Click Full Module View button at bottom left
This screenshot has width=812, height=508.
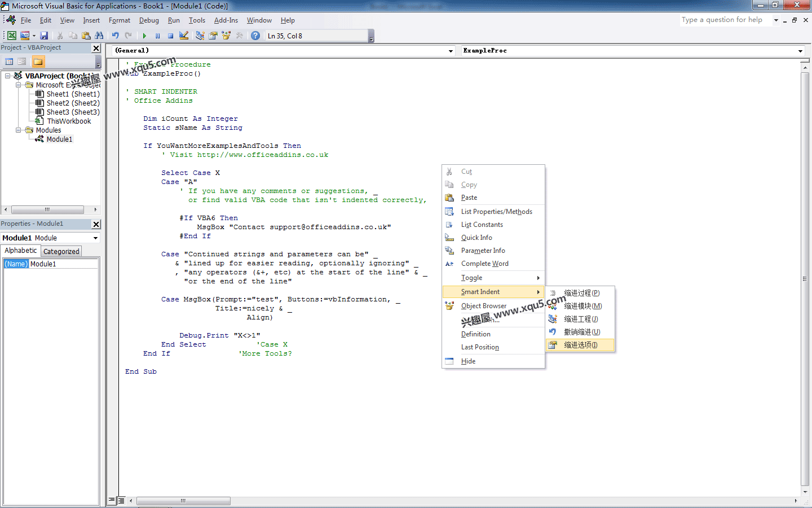pos(121,501)
